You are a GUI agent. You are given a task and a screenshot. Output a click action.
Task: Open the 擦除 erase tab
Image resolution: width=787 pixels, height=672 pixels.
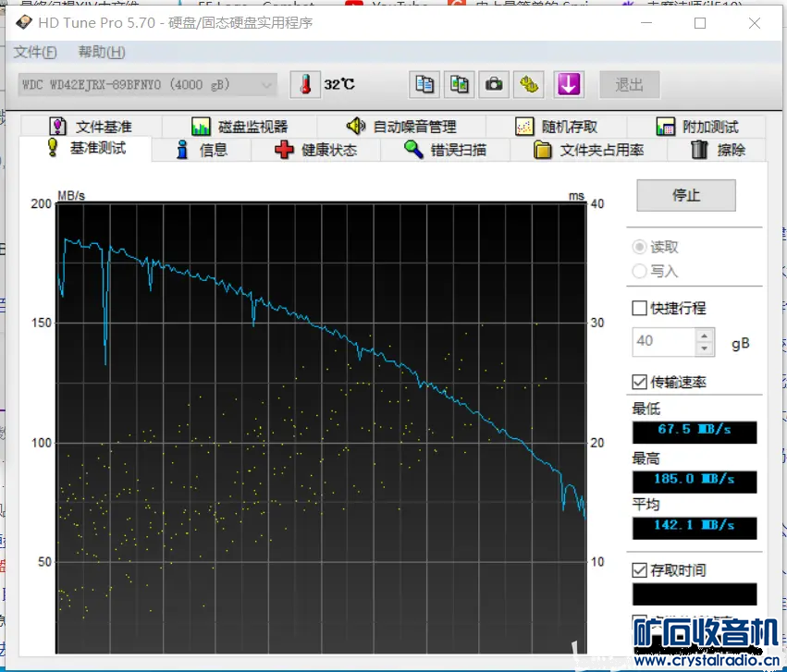(718, 150)
